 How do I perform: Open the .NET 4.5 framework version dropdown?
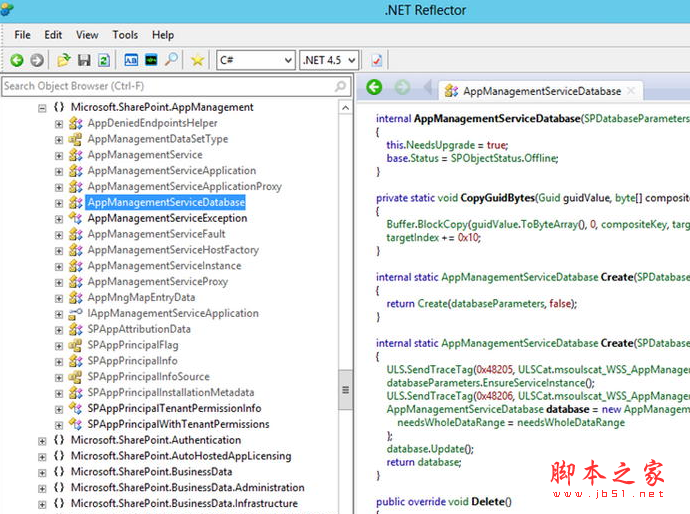point(328,61)
